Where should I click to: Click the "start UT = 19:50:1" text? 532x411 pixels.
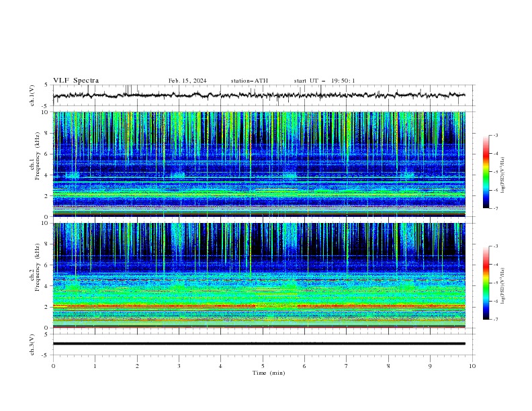(x=324, y=81)
